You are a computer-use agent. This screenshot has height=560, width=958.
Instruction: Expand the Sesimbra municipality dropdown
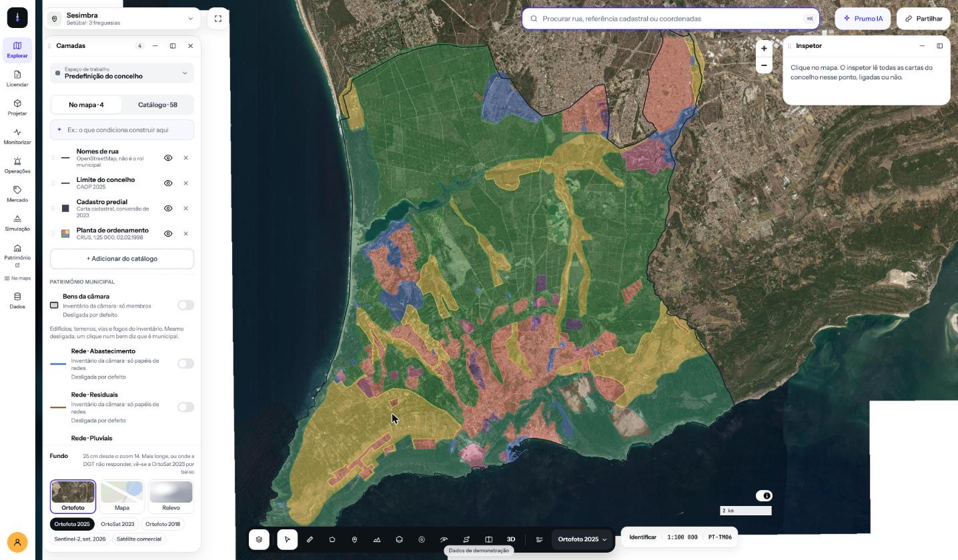(123, 19)
